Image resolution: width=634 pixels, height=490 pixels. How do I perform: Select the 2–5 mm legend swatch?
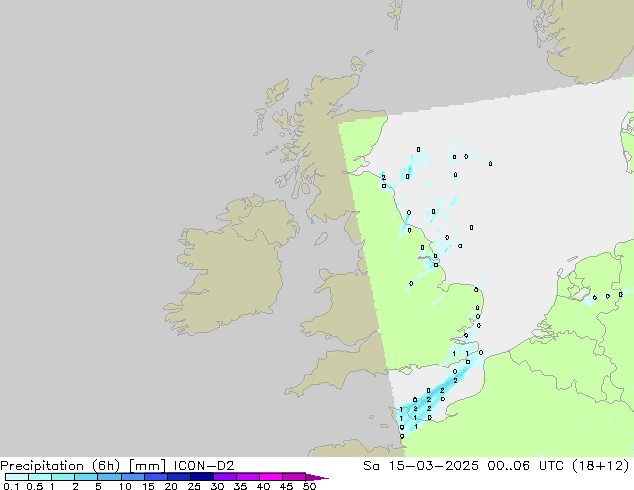pyautogui.click(x=86, y=477)
